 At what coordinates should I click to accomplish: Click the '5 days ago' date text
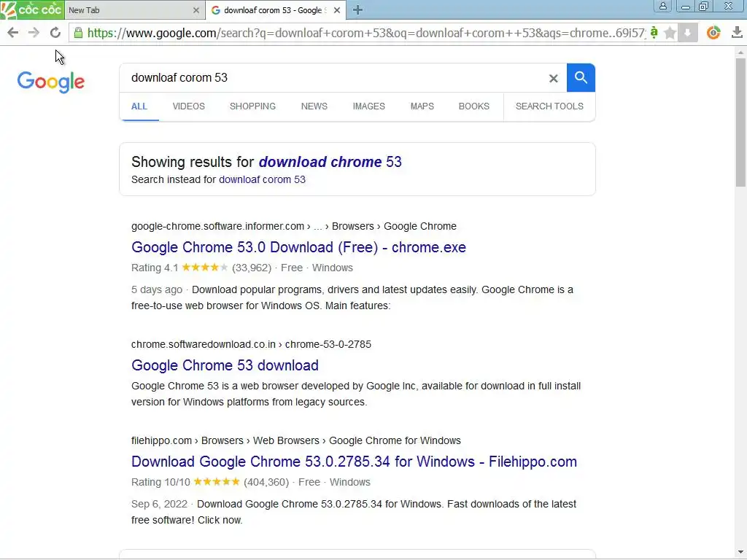(157, 289)
